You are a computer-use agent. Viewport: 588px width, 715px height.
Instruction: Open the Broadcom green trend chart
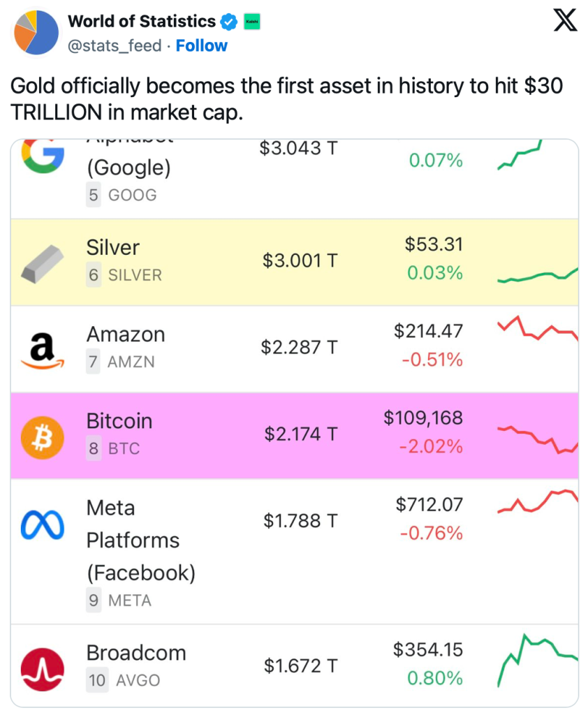coord(538,658)
